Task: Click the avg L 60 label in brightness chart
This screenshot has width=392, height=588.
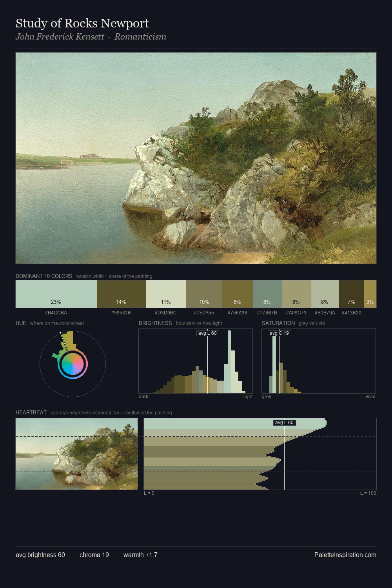Action: click(x=207, y=333)
